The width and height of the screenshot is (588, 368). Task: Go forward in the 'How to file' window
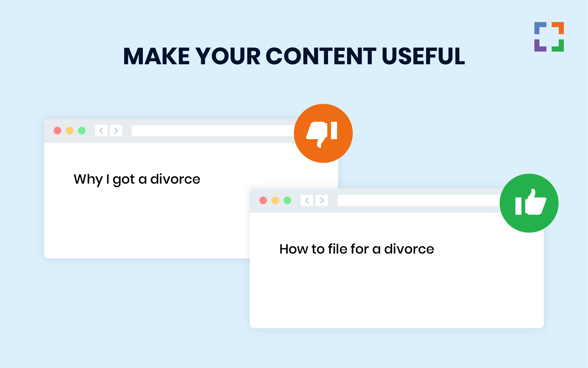coord(322,201)
